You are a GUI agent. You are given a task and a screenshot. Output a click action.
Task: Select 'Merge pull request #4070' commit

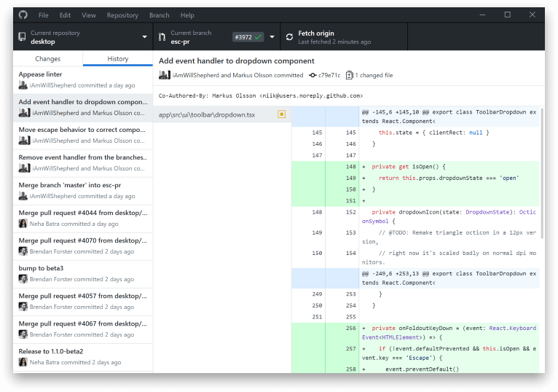coord(83,246)
